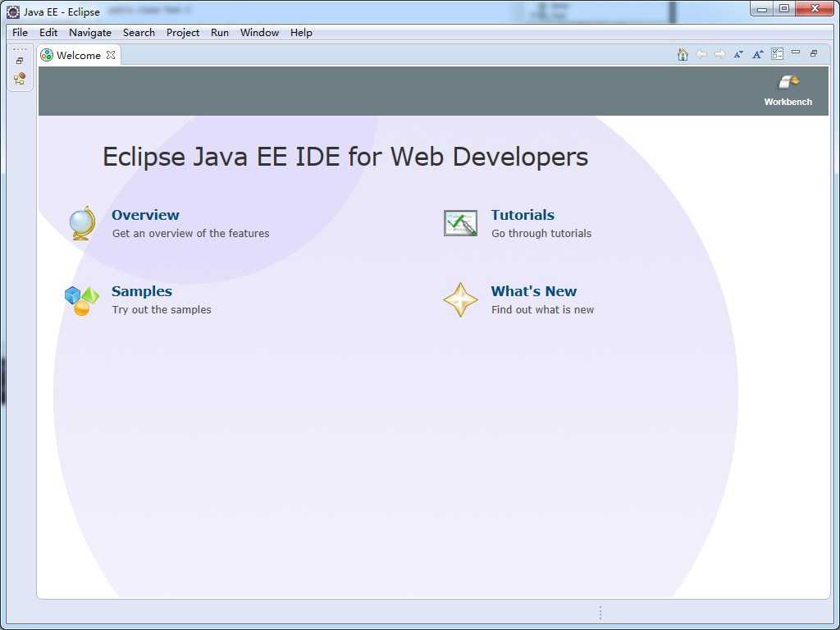
Task: Click the navigate back arrow in Welcome toolbar
Action: click(x=701, y=54)
